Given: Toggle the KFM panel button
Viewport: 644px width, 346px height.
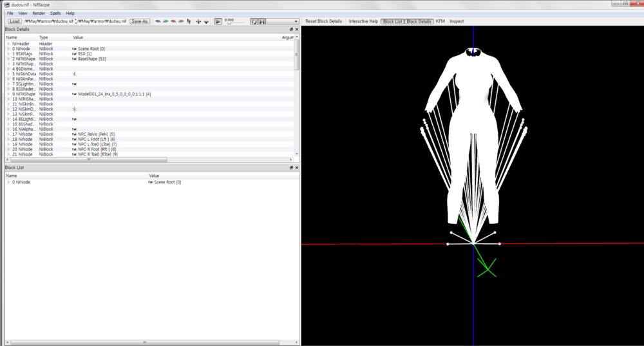Looking at the screenshot, I should [440, 21].
